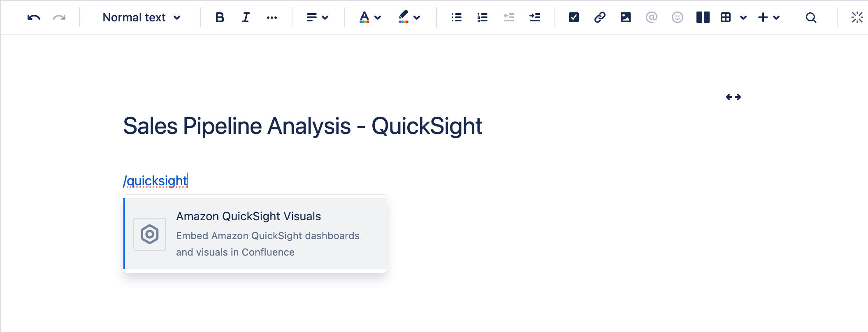Click the indent icon

click(x=535, y=17)
